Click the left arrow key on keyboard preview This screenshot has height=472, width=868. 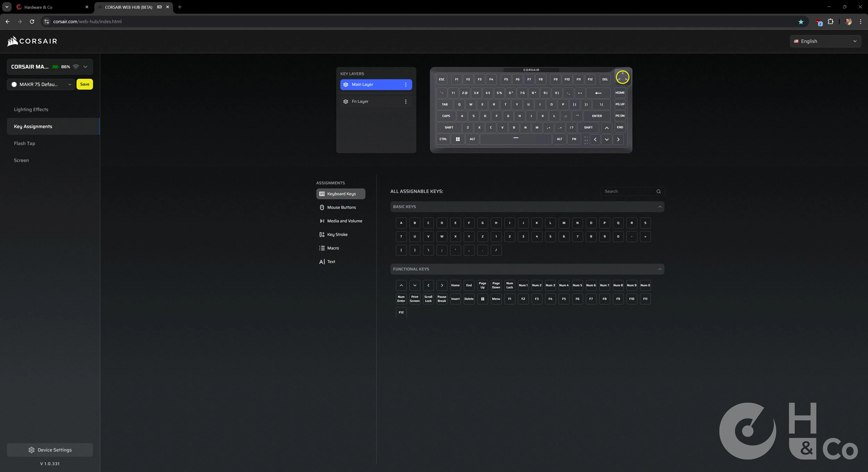[x=595, y=140]
